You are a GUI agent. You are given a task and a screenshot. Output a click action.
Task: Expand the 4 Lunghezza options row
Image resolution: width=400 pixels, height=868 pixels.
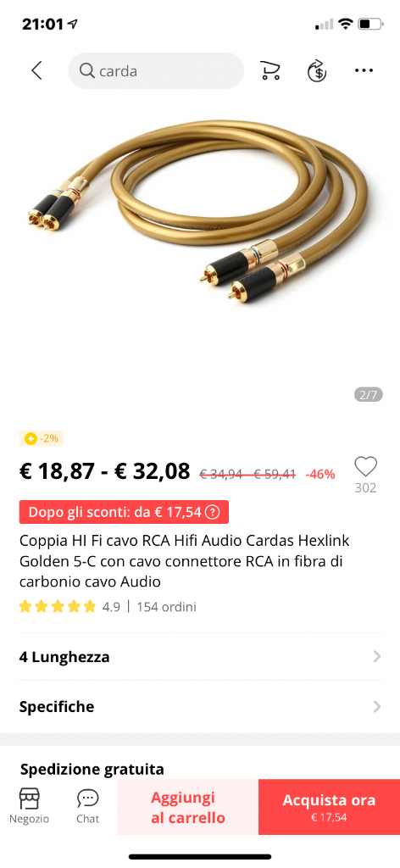point(200,657)
